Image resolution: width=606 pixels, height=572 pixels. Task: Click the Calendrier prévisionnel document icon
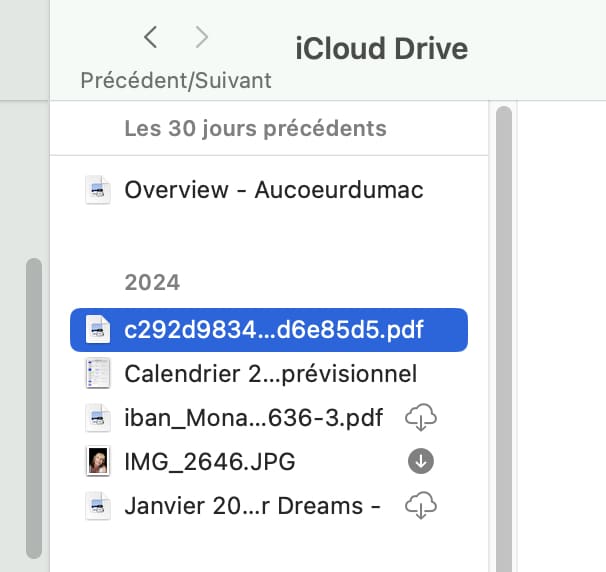point(98,374)
